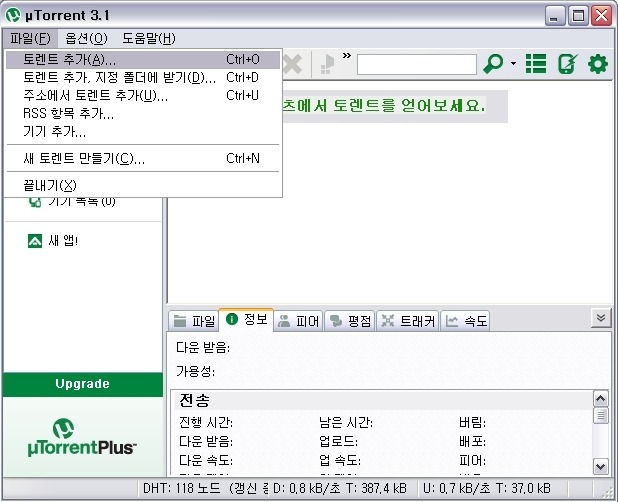Click the 기기 목록 sidebar icon
618x502 pixels.
point(35,202)
